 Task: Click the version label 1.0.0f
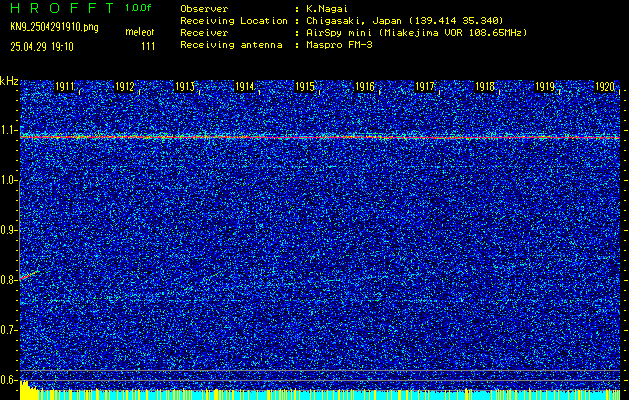coord(138,8)
